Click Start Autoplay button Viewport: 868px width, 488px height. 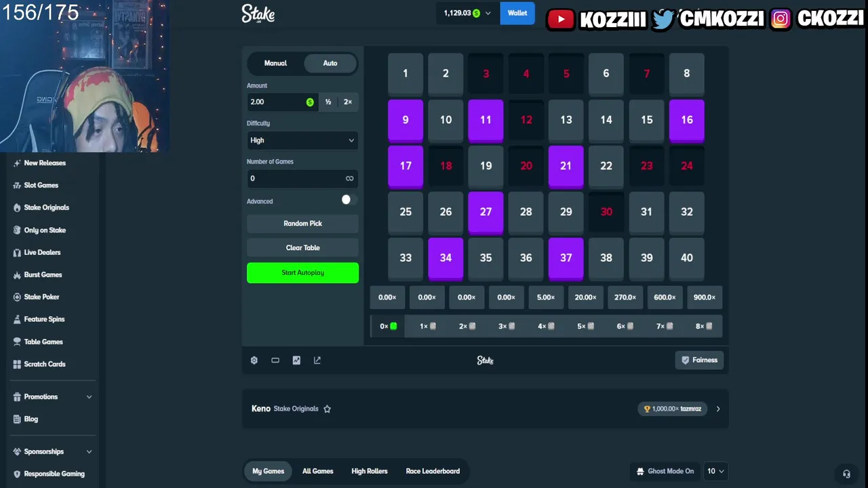click(302, 272)
